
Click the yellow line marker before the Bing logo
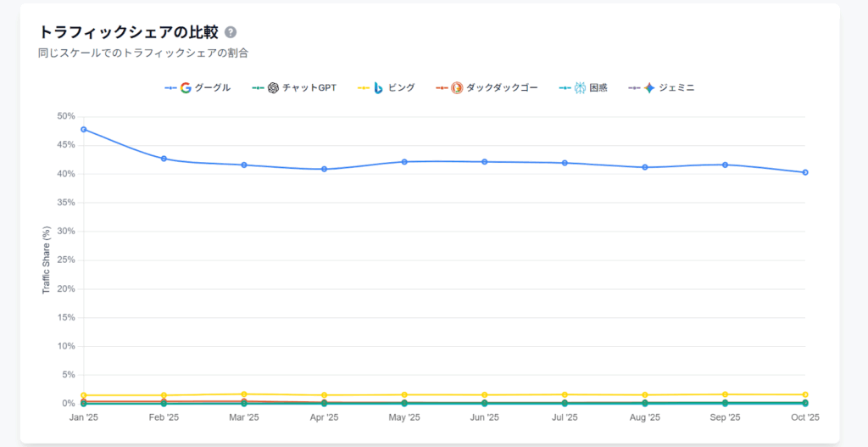point(364,88)
